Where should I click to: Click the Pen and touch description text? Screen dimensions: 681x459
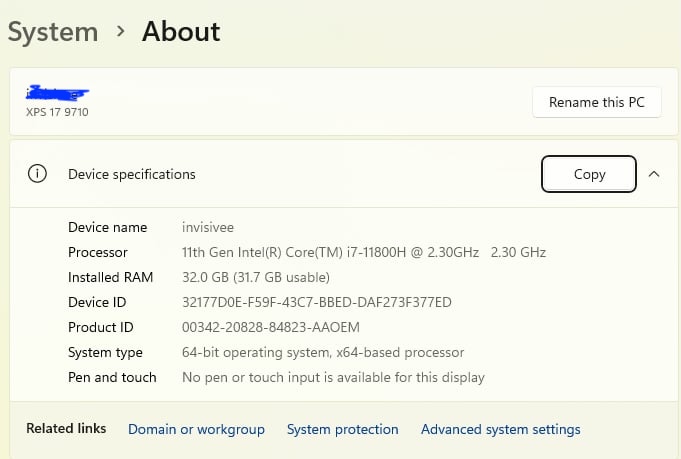click(333, 377)
